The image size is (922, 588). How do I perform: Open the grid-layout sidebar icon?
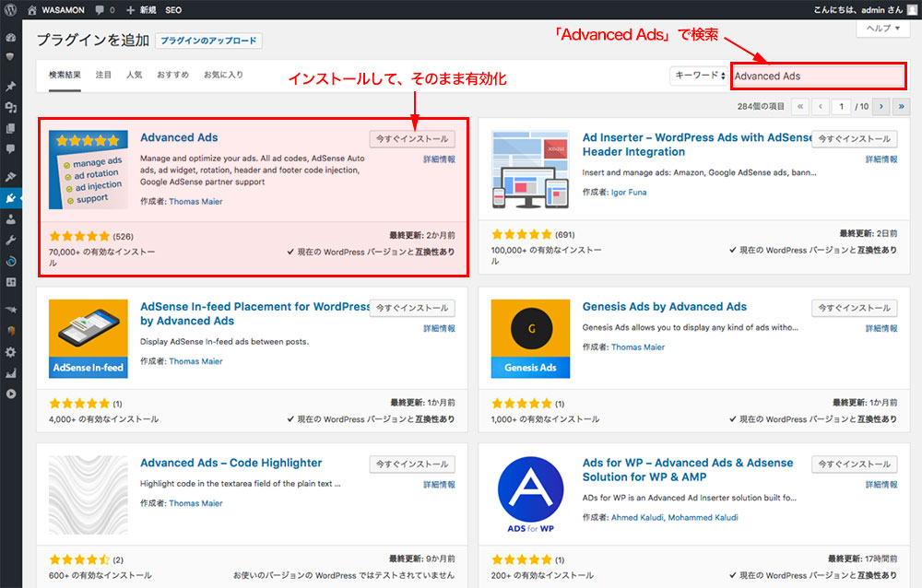pos(10,282)
